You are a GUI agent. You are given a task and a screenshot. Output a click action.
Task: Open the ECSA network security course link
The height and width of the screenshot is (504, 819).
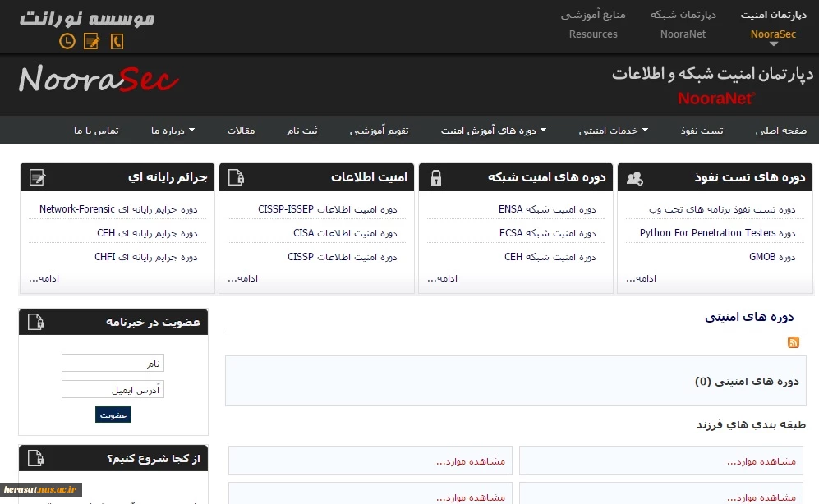pos(547,233)
